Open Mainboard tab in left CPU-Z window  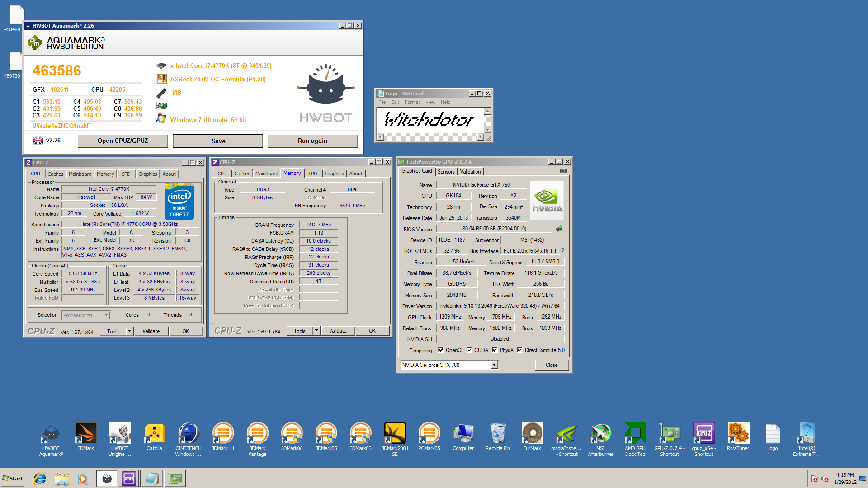tap(80, 174)
